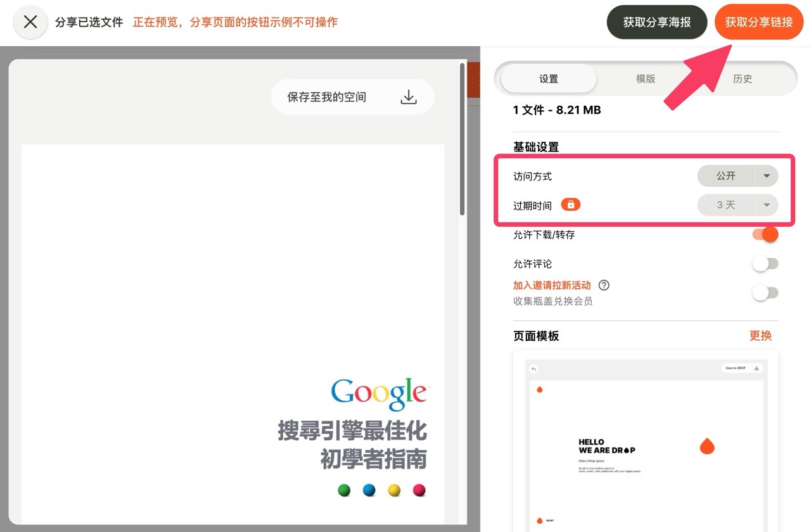The height and width of the screenshot is (532, 811).
Task: Select the 公开 access mode value
Action: tap(726, 176)
